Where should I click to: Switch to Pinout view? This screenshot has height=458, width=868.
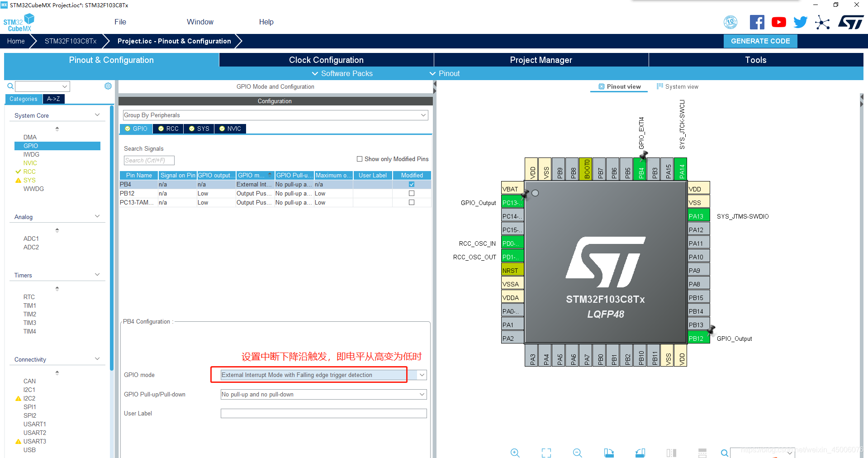(x=619, y=86)
